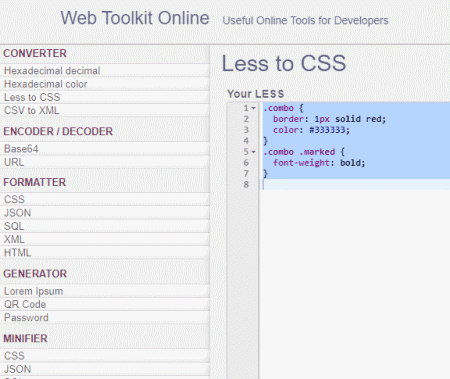Click the FORMATTER section heading
Viewport: 450px width, 379px height.
35,182
